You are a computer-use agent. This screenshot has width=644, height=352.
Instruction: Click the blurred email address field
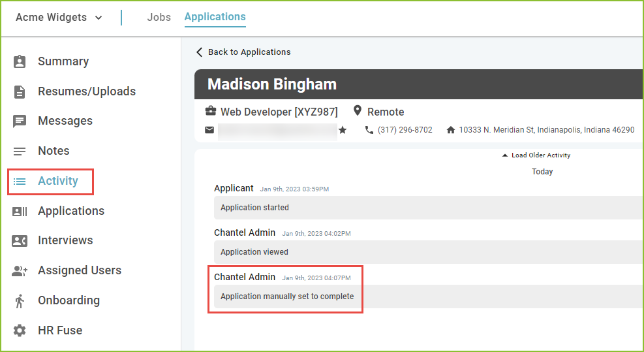coord(278,132)
